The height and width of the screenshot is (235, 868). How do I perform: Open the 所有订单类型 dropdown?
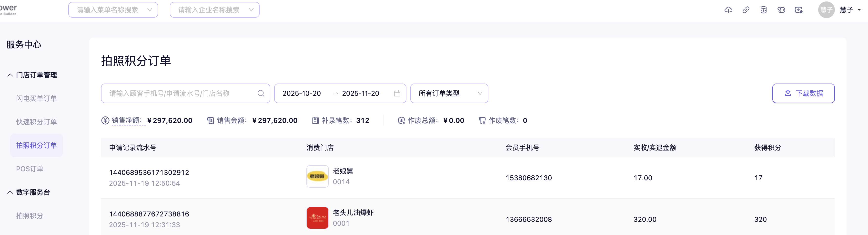click(449, 94)
